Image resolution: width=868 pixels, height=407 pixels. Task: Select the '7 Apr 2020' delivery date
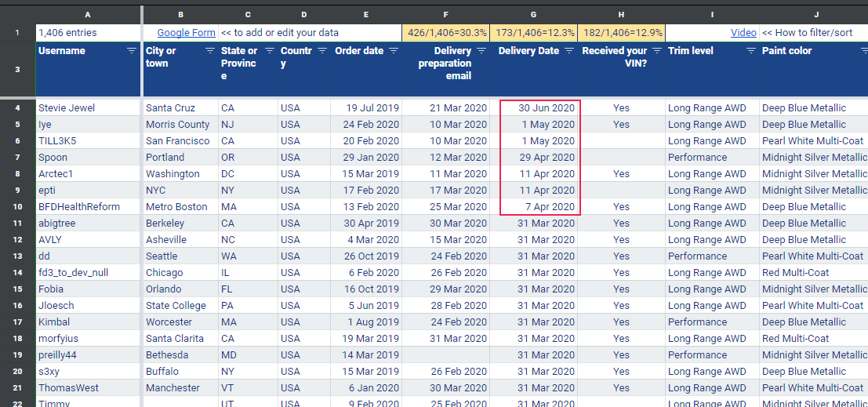[534, 206]
